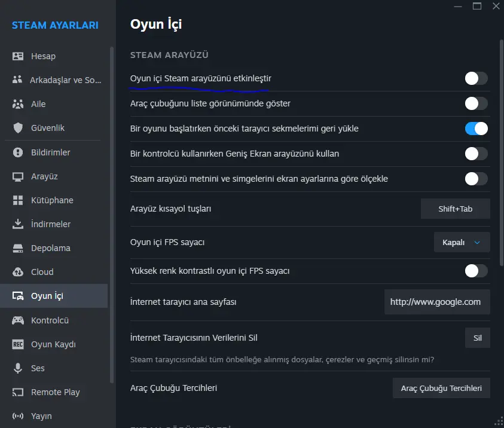Select the Cloud icon in sidebar
Image resolution: width=504 pixels, height=428 pixels.
(18, 272)
